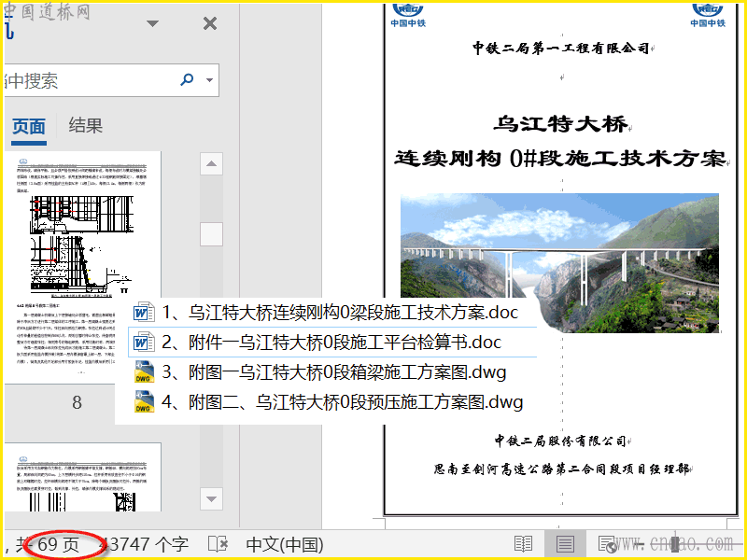Click the thumbnail scrollbar up arrow
This screenshot has width=747, height=560.
coord(212,164)
